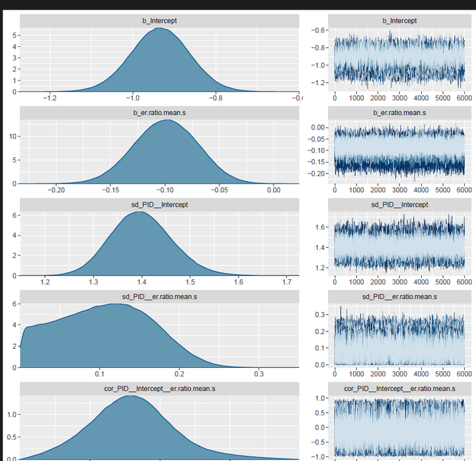Select the cor_PID__Intercept__er.ratio.mean.s trace plot area
Image resolution: width=476 pixels, height=461 pixels.
399,427
